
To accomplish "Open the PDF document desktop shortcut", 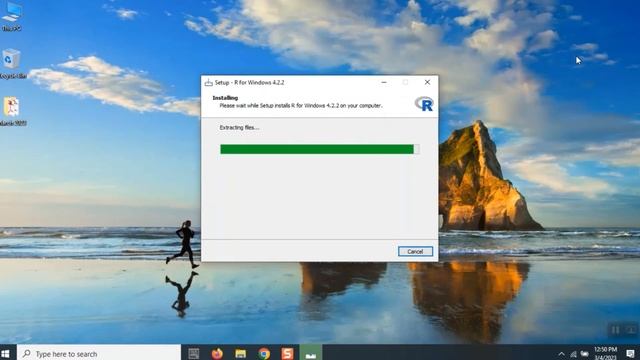I will [12, 111].
